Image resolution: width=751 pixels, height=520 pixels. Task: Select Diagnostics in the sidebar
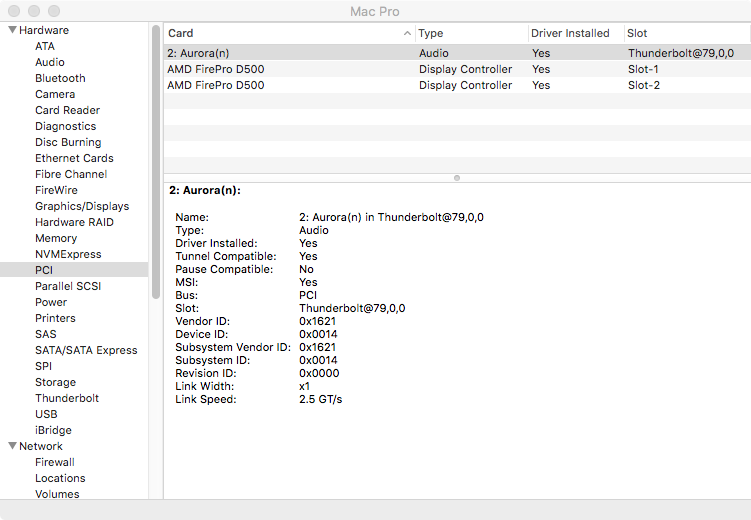[66, 126]
